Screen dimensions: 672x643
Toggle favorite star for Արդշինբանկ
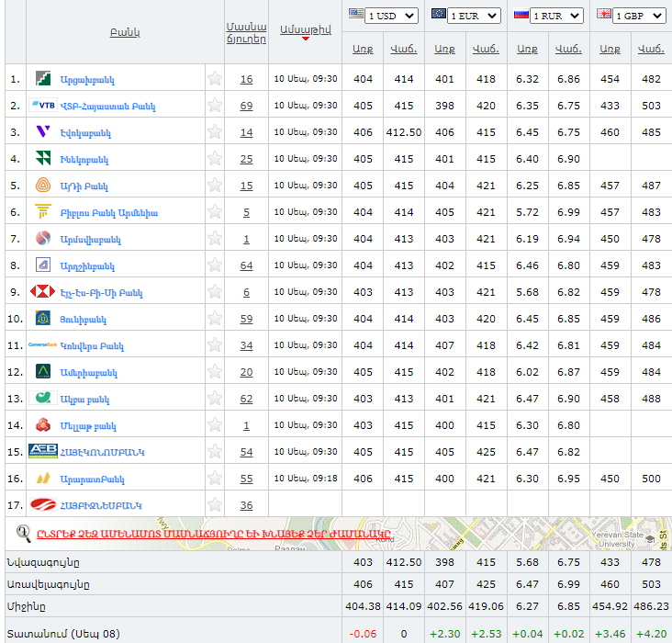click(215, 265)
